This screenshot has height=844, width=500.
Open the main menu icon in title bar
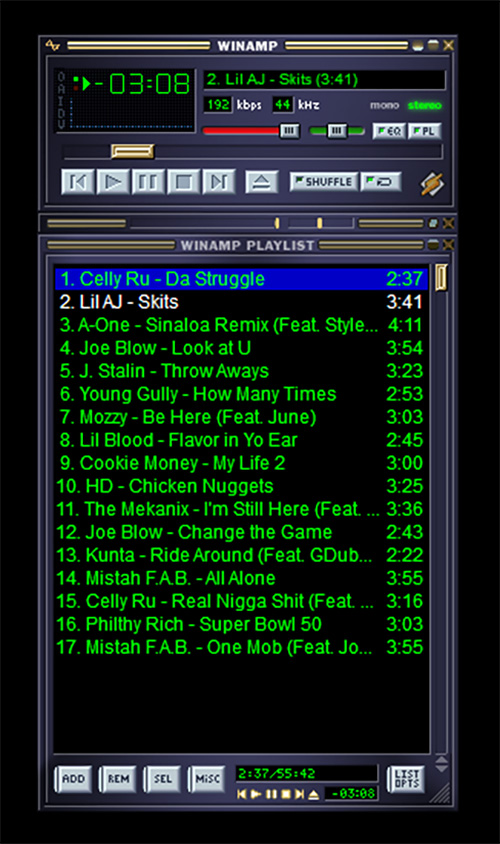coord(53,46)
